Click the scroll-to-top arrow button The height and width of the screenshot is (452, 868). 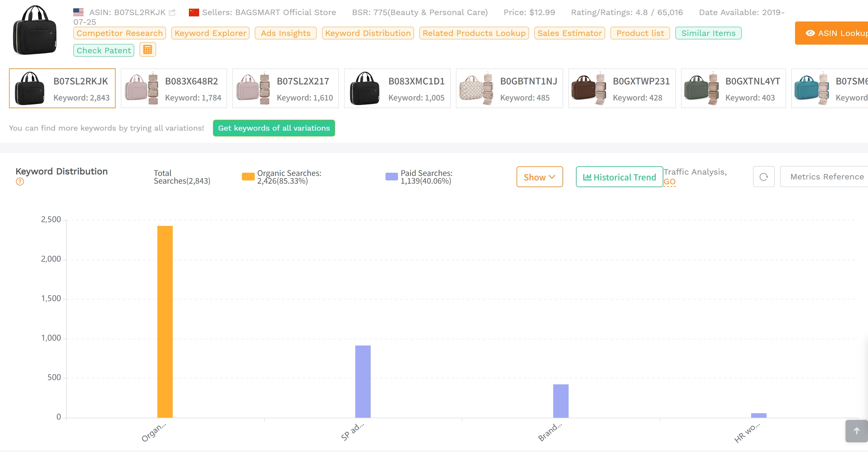pos(856,431)
